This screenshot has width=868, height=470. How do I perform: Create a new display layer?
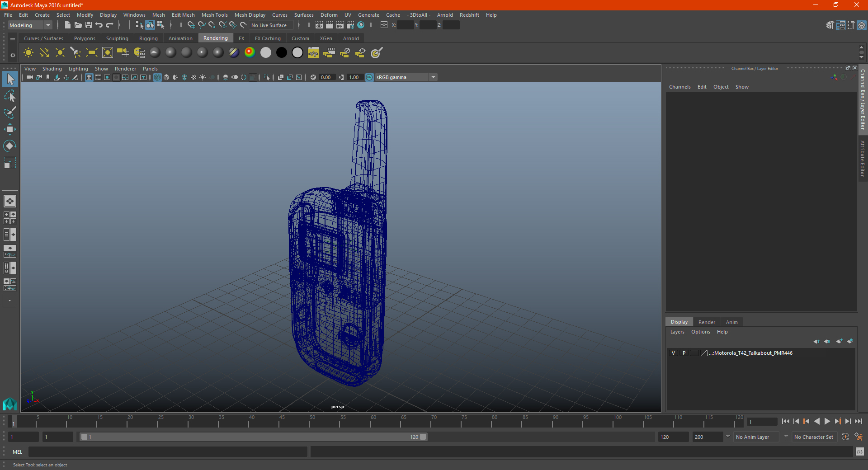pos(840,341)
